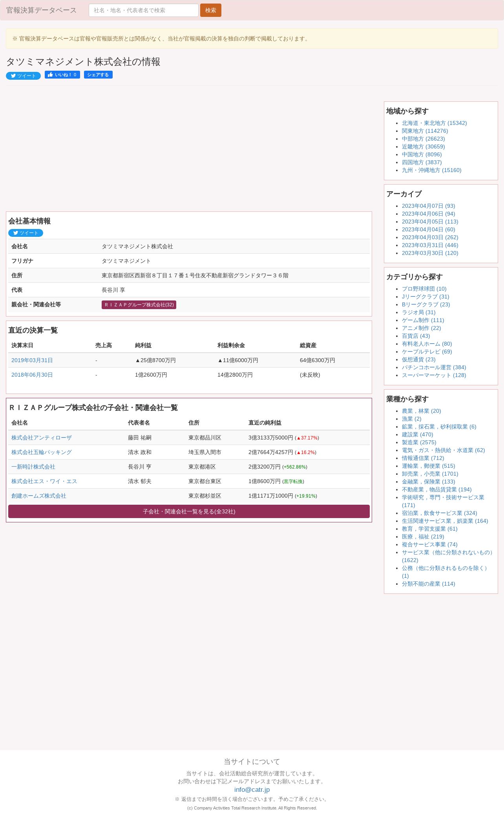Browse 情報通信業 (712) industry
504x815 pixels.
pos(423,458)
